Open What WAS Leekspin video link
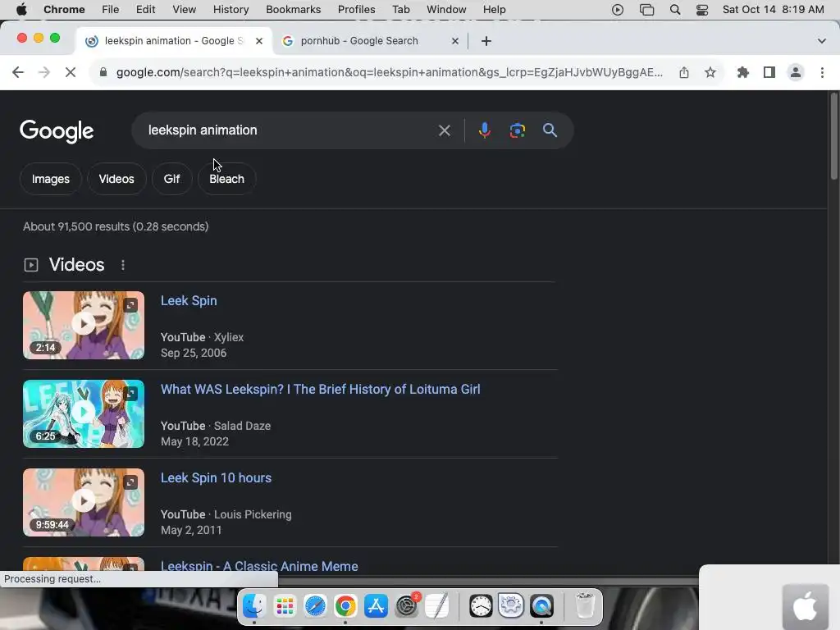This screenshot has width=840, height=630. point(321,390)
